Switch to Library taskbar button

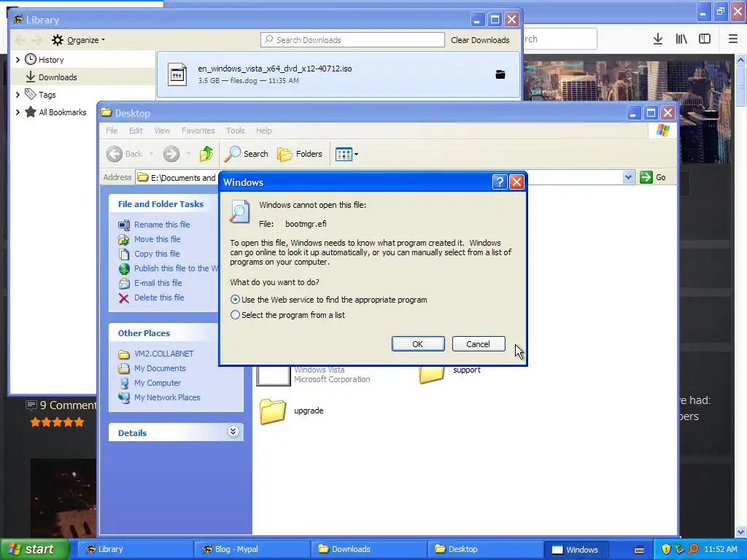[x=135, y=549]
